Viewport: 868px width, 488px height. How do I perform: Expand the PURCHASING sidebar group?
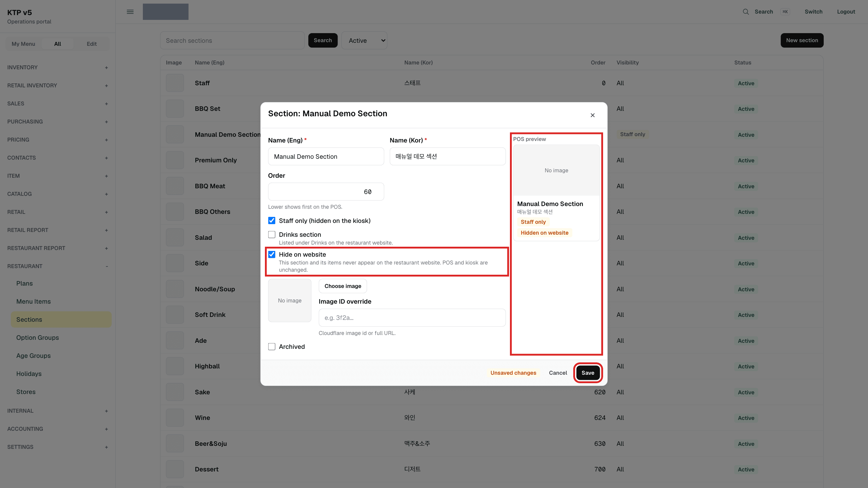coord(57,122)
